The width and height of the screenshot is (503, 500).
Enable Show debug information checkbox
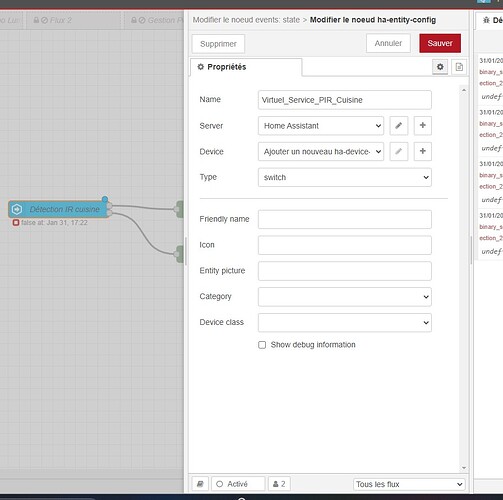tap(262, 345)
